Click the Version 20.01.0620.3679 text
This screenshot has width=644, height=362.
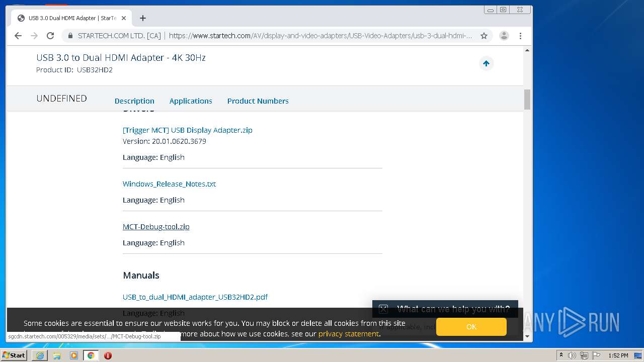(x=165, y=141)
